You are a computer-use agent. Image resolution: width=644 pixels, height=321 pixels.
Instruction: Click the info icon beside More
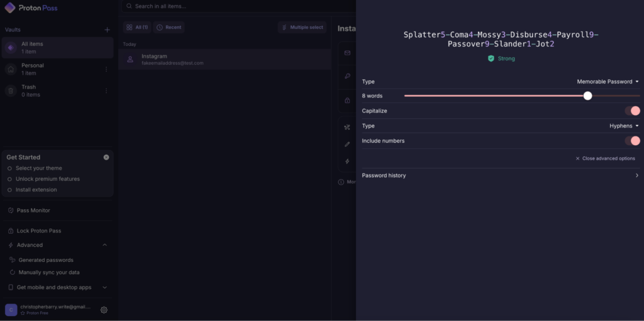click(x=341, y=182)
